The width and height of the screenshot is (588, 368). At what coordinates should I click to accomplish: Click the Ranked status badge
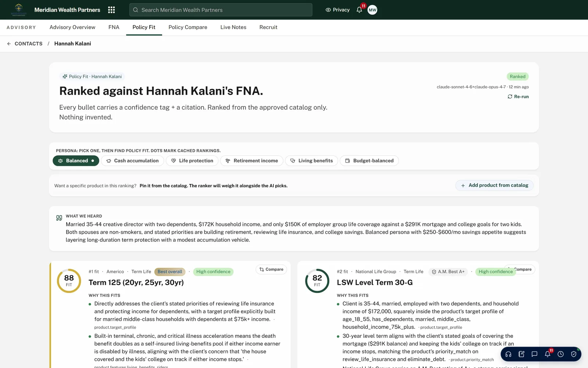point(517,77)
